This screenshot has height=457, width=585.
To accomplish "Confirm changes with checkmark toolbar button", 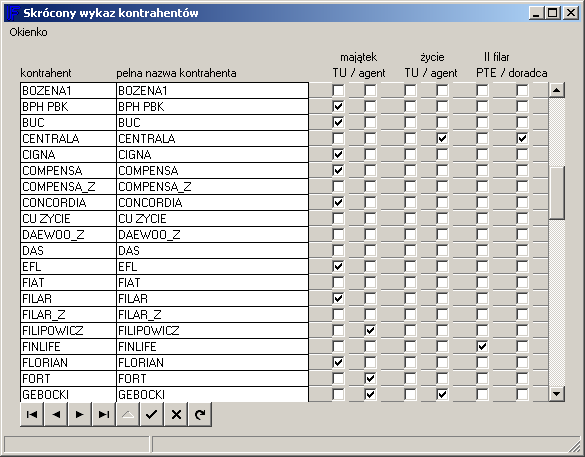I will click(152, 414).
